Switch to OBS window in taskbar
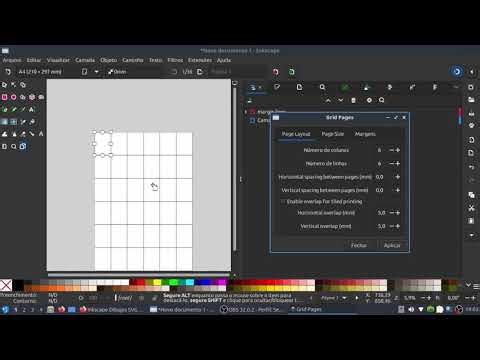Image resolution: width=480 pixels, height=360 pixels. tap(253, 309)
